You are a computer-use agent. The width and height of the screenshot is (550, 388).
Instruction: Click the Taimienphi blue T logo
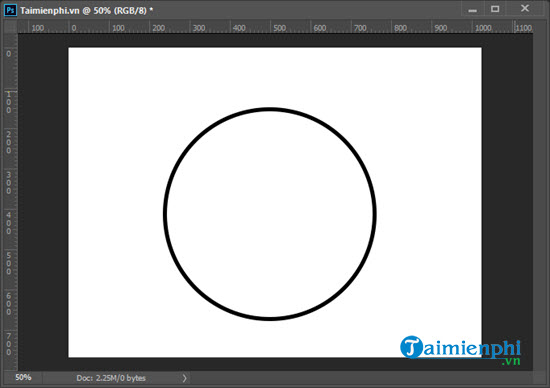(411, 347)
